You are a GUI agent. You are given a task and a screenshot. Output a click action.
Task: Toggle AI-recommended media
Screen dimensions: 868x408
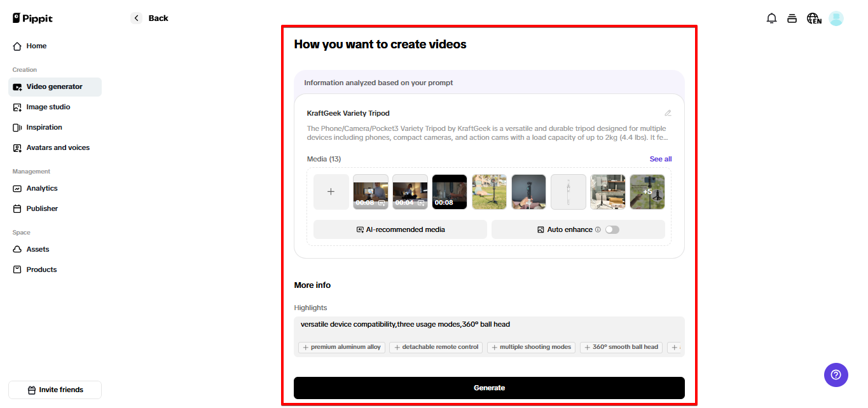399,229
